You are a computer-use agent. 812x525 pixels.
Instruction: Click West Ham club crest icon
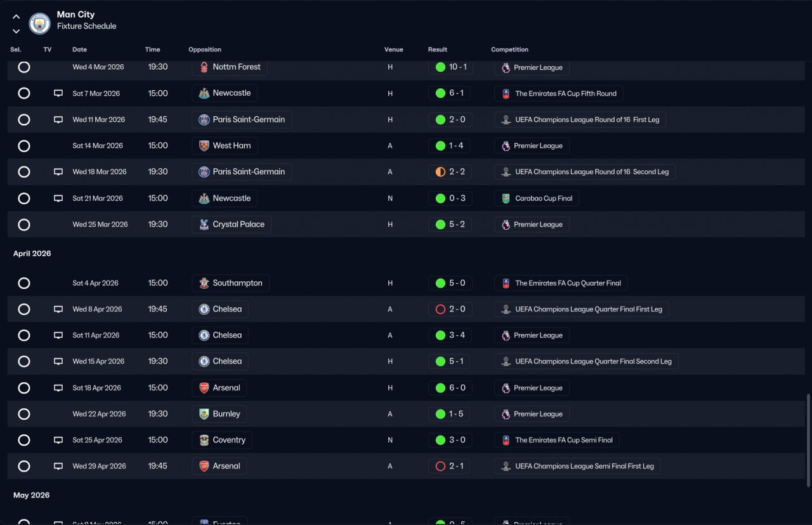(204, 146)
